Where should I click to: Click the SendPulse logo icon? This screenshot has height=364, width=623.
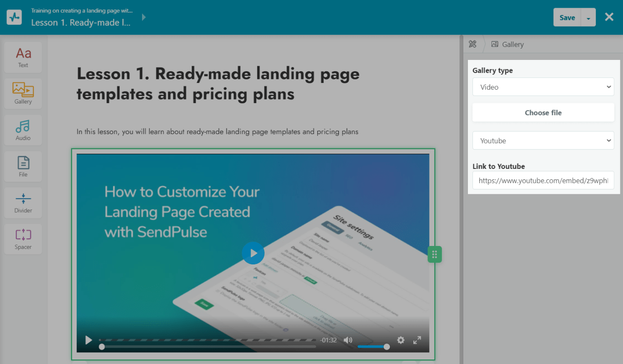coord(15,17)
